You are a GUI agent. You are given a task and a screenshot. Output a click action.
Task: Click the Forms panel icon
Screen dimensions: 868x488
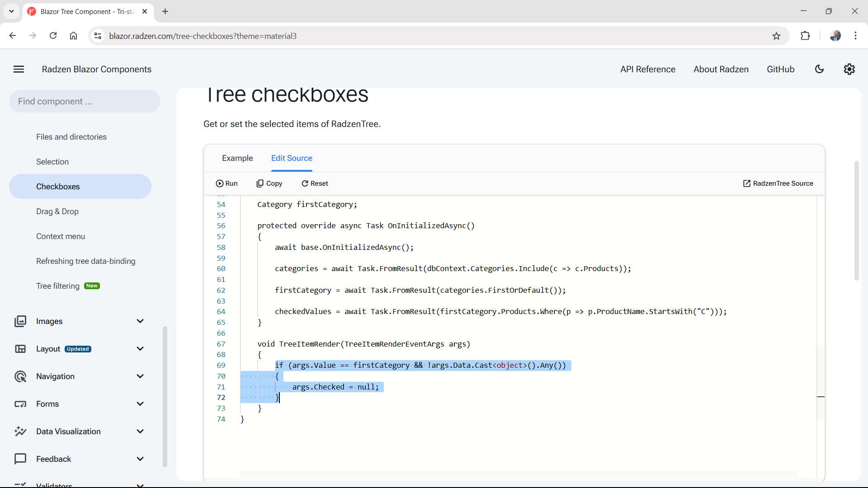click(x=20, y=404)
